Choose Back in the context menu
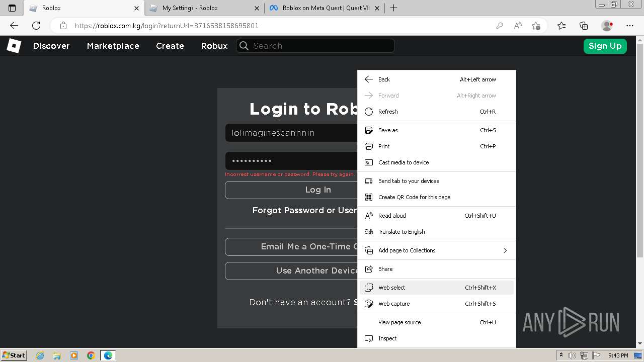Viewport: 644px width, 362px height. (437, 79)
